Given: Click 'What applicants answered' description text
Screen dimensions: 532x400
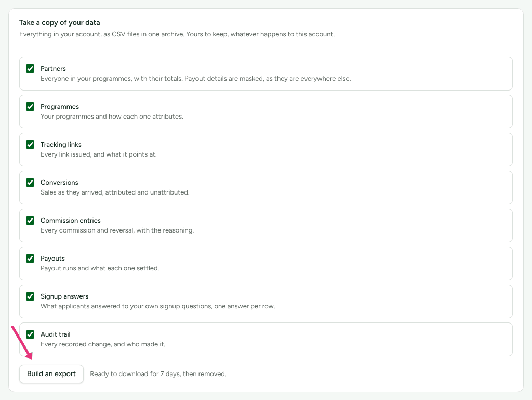Looking at the screenshot, I should coord(158,306).
